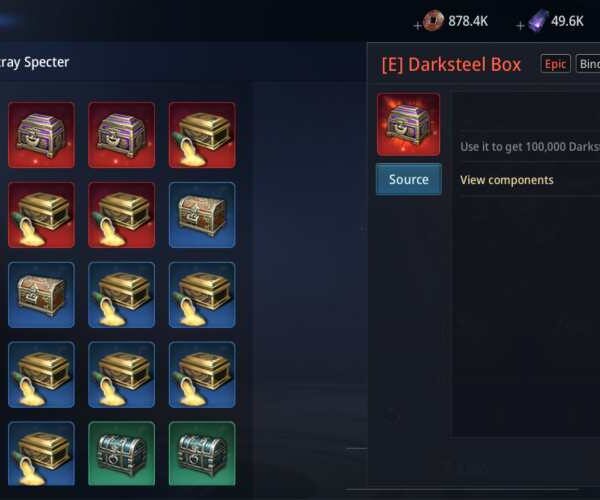
Task: Click the purple darksteel currency icon
Action: tap(538, 21)
